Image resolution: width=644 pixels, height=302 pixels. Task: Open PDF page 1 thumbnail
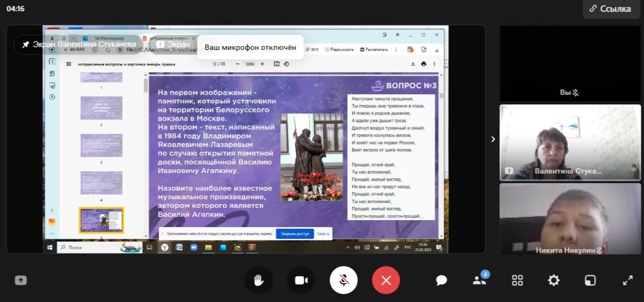pyautogui.click(x=101, y=78)
